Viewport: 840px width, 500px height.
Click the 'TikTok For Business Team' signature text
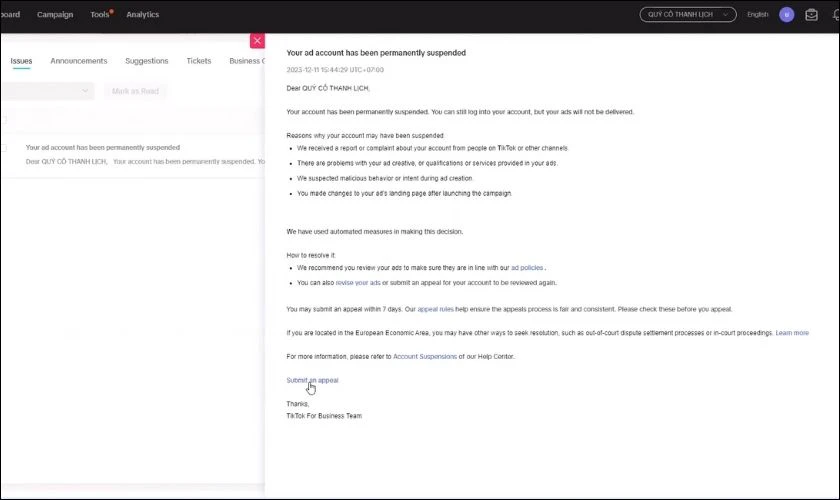point(324,416)
